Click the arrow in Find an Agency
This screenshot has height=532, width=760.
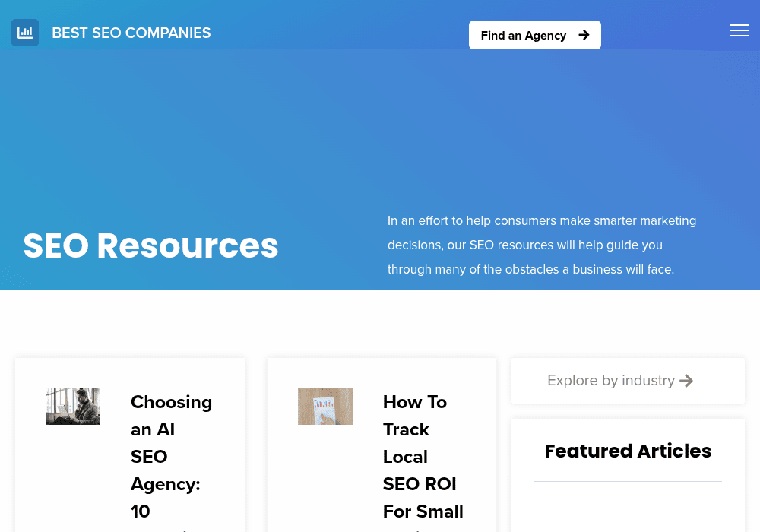(x=584, y=35)
